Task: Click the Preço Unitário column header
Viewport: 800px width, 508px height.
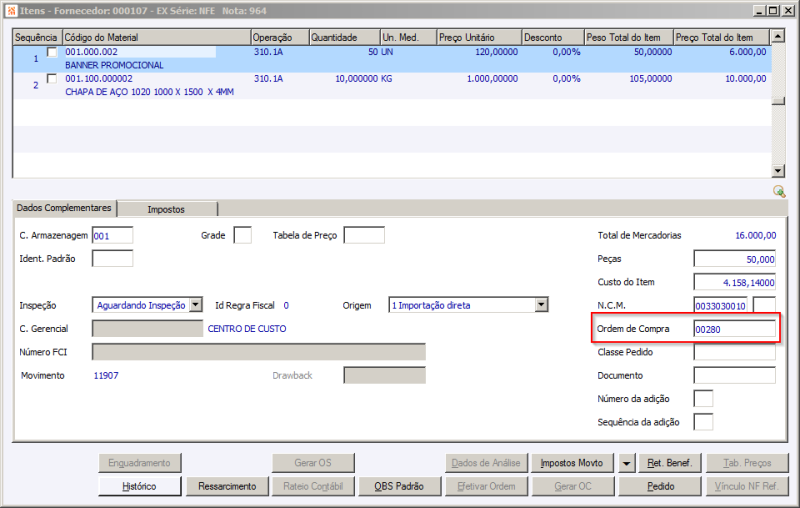Action: click(x=480, y=37)
